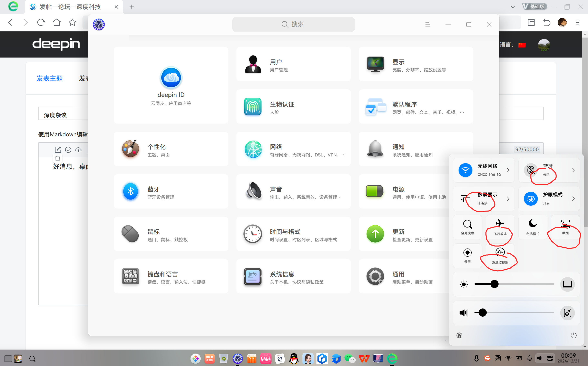Viewport: 588px width, 366px height.
Task: Open the 鼠标 mouse settings
Action: (171, 234)
